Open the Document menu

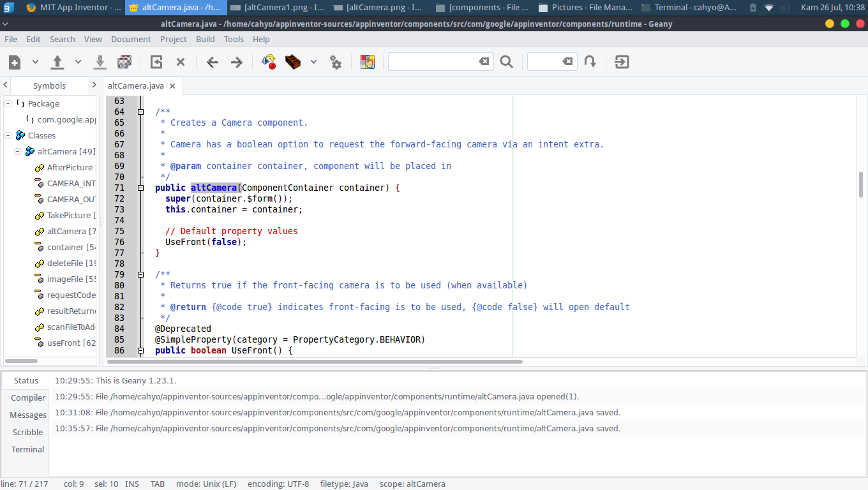131,39
